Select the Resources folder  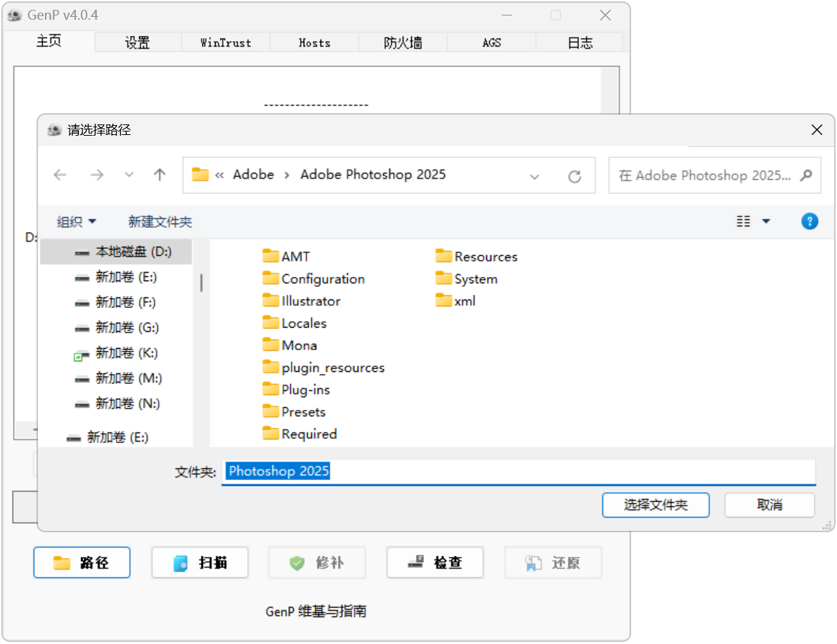coord(476,257)
